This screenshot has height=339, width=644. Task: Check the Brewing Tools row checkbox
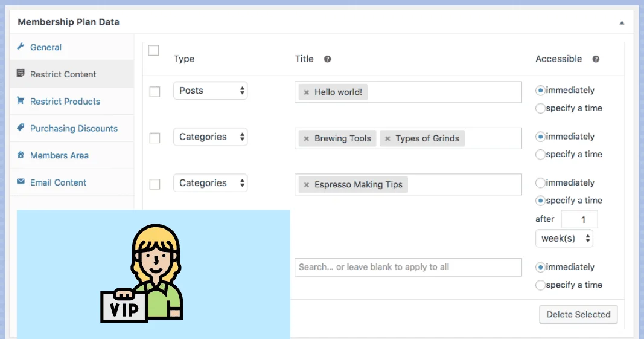pos(155,138)
